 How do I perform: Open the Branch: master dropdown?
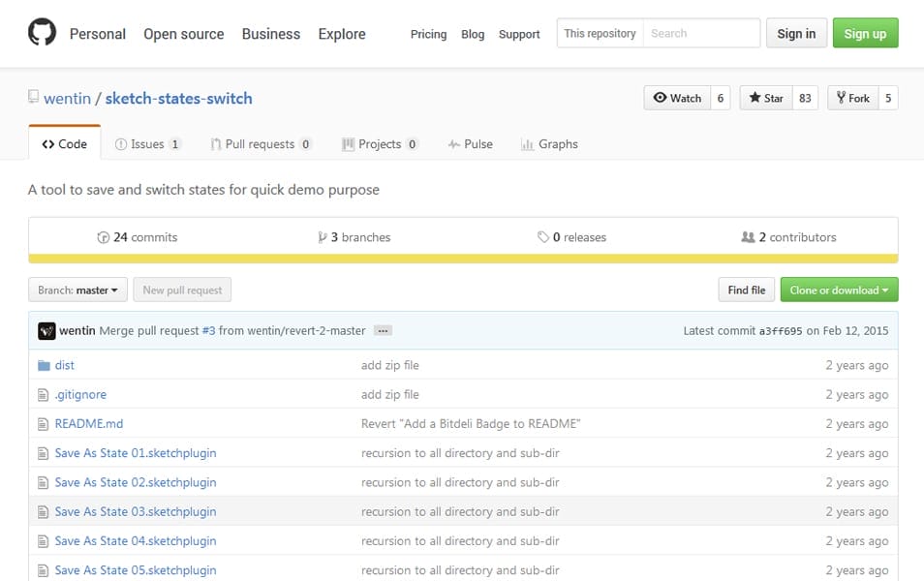point(77,290)
